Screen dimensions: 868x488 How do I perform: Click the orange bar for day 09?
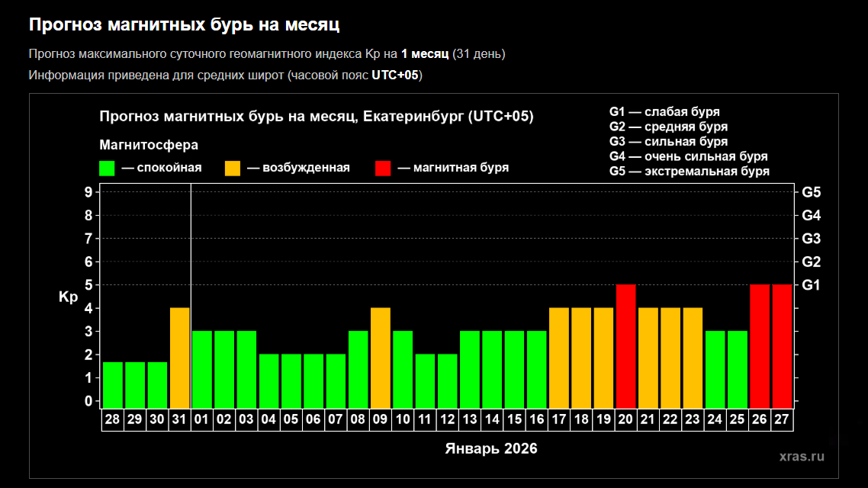pos(381,358)
